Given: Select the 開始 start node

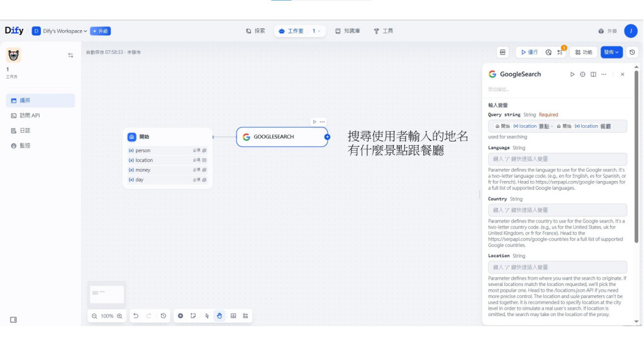Looking at the screenshot, I should 167,136.
